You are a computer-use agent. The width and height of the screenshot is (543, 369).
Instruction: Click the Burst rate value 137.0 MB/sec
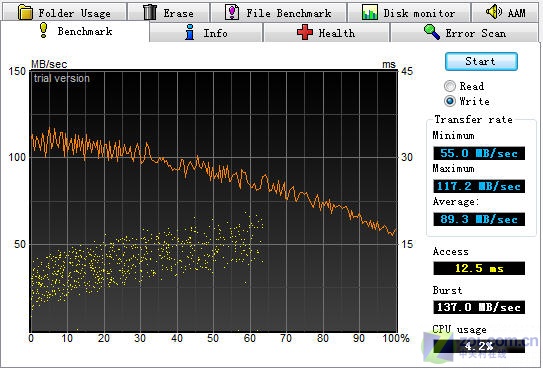pyautogui.click(x=479, y=307)
